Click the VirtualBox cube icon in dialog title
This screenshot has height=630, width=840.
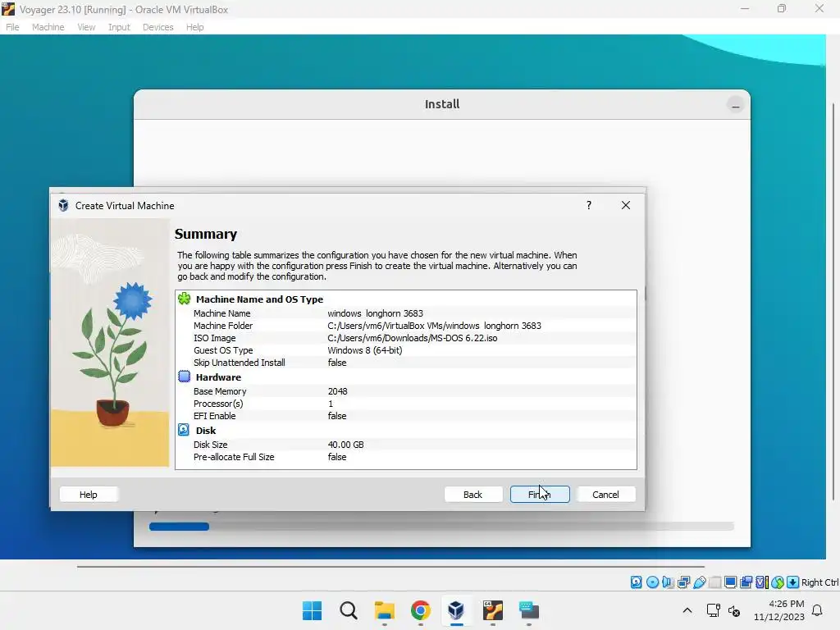63,205
